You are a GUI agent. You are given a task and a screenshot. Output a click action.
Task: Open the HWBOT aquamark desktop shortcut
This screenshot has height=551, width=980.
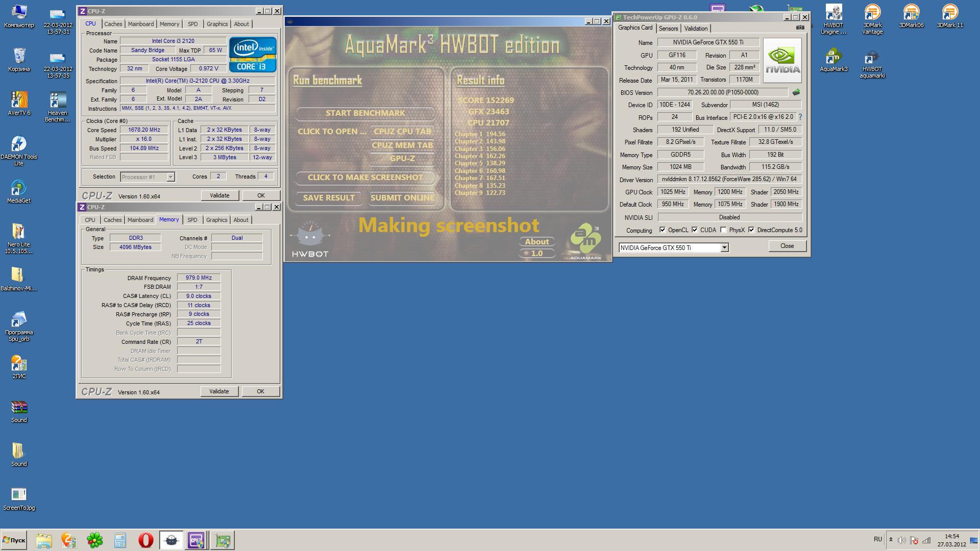tap(872, 64)
